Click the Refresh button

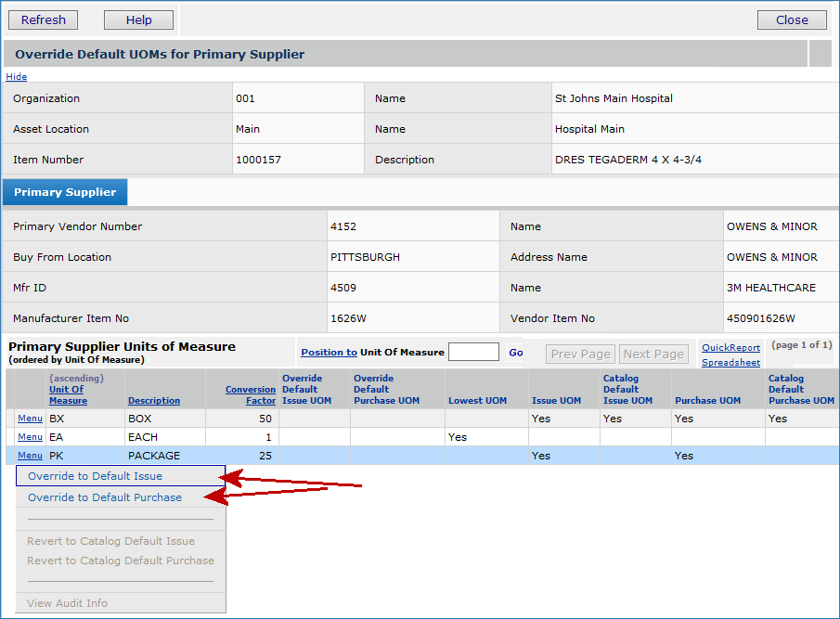pos(44,19)
